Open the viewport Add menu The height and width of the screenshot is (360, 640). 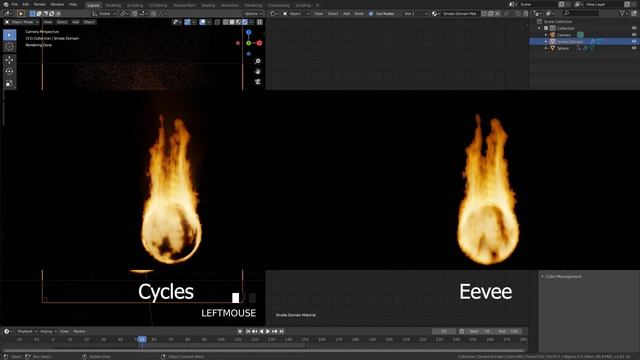[x=76, y=22]
